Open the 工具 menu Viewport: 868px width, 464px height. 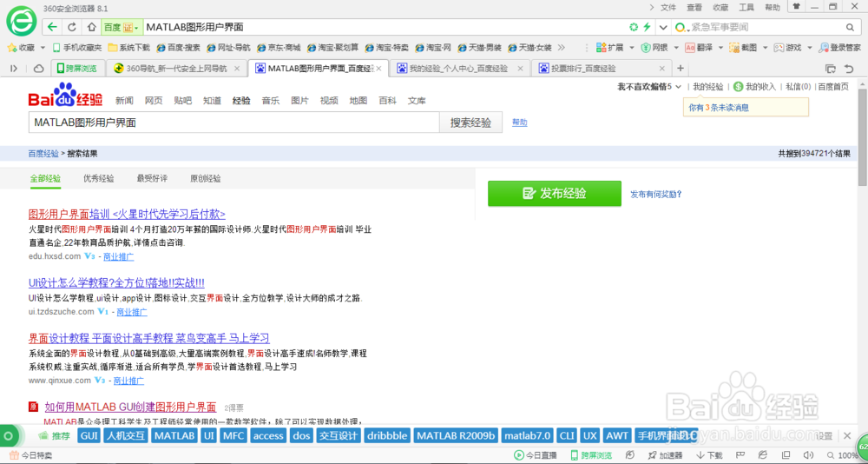[746, 7]
